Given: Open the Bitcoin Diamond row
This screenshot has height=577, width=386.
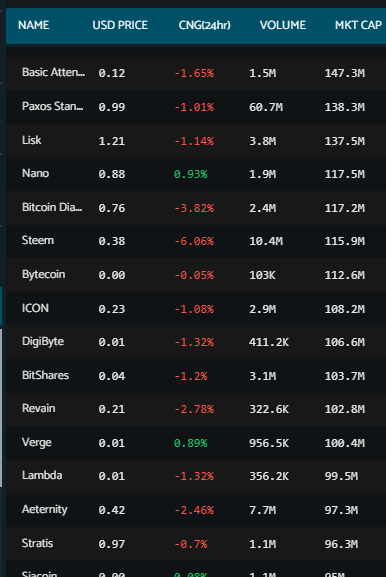Looking at the screenshot, I should 196,208.
